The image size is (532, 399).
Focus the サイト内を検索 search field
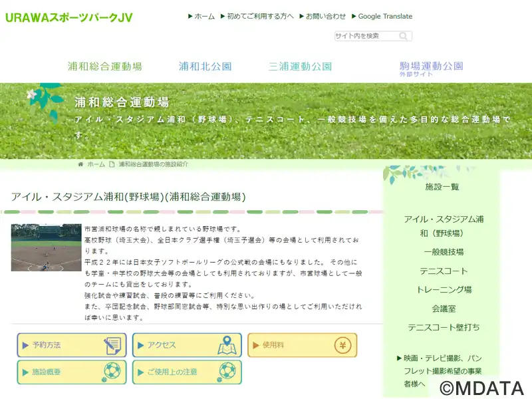[366, 36]
